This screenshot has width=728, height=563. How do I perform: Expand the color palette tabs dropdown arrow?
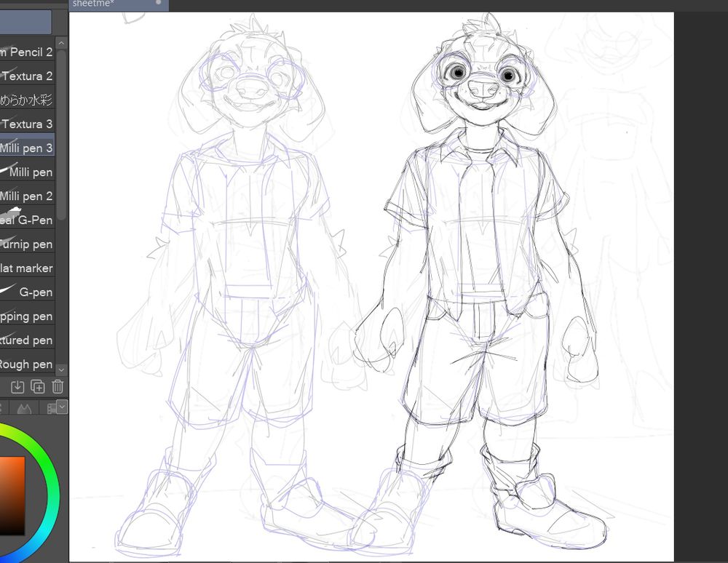62,407
